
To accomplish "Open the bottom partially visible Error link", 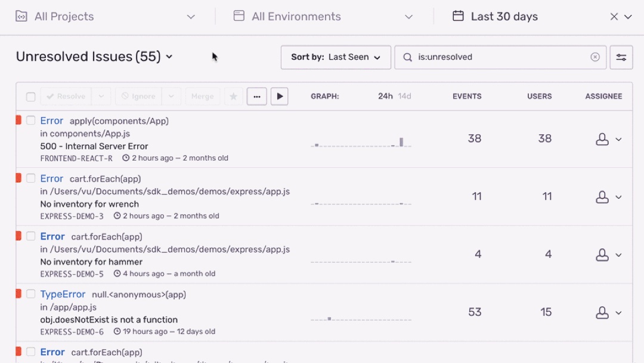I will coord(52,352).
